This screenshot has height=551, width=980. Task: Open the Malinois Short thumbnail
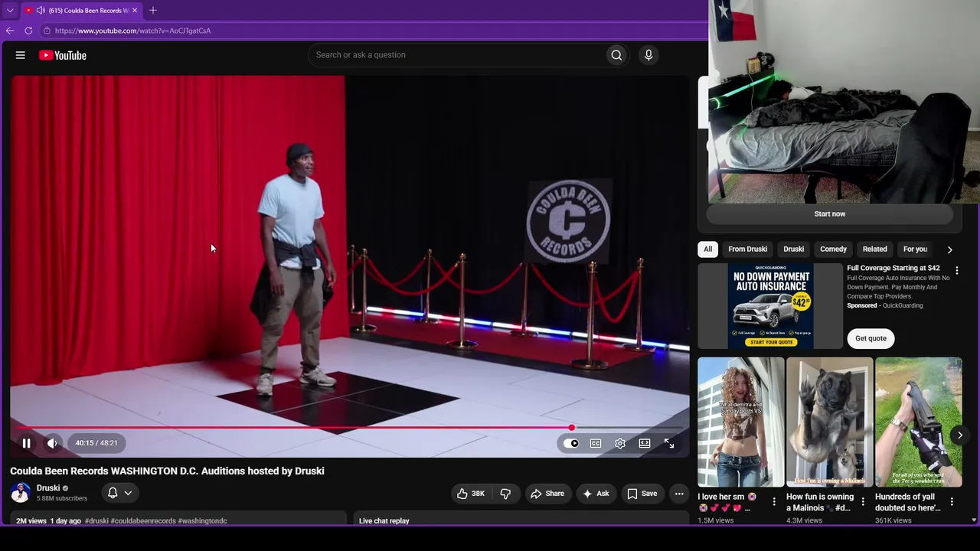pyautogui.click(x=830, y=422)
